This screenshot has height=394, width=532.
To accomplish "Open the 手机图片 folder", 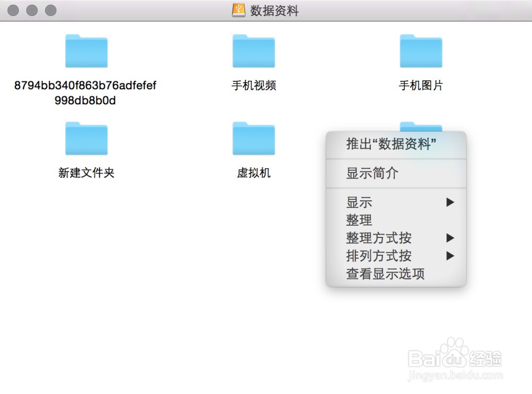I will (421, 51).
